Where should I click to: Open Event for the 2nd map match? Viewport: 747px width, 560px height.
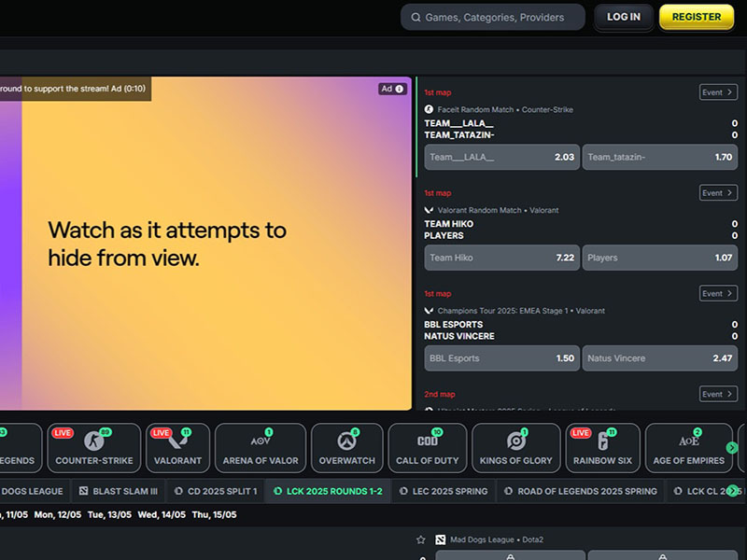click(x=718, y=394)
